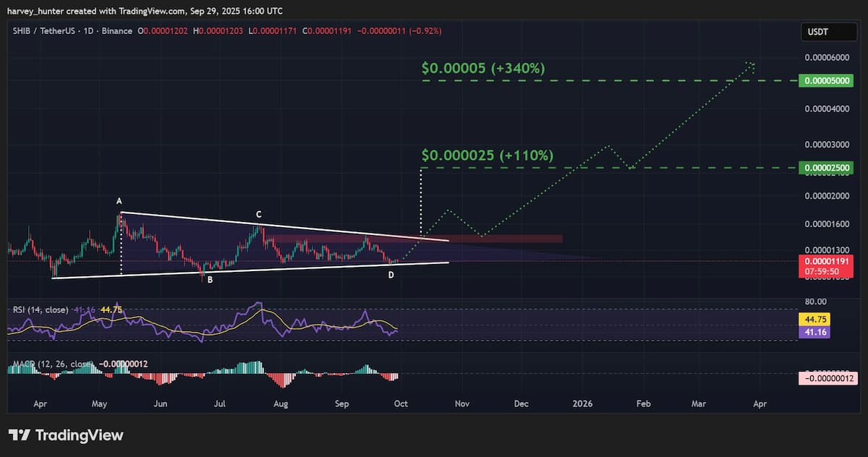Click the 2026 label on time axis
The height and width of the screenshot is (457, 868).
point(582,403)
